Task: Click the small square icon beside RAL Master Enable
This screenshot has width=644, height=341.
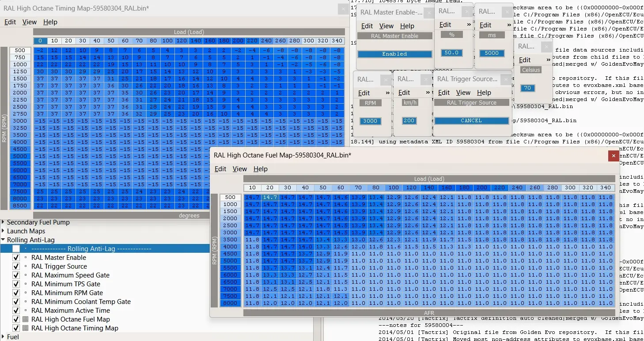Action: pos(25,258)
